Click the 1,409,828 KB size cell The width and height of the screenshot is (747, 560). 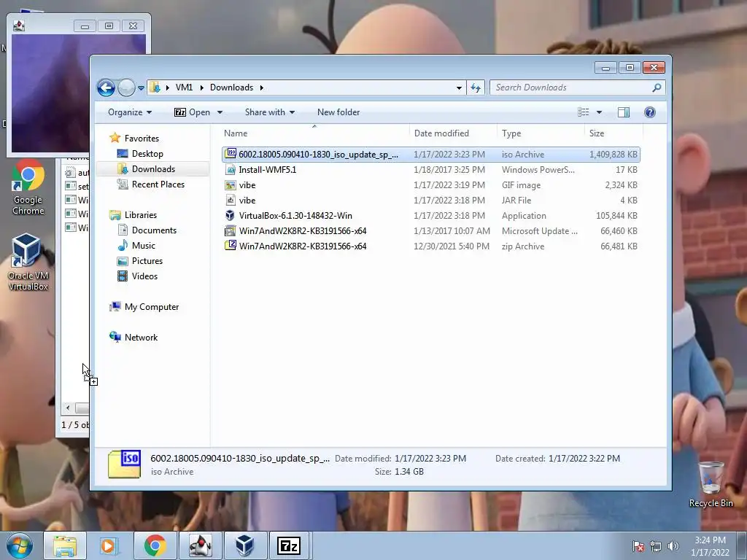tap(613, 155)
